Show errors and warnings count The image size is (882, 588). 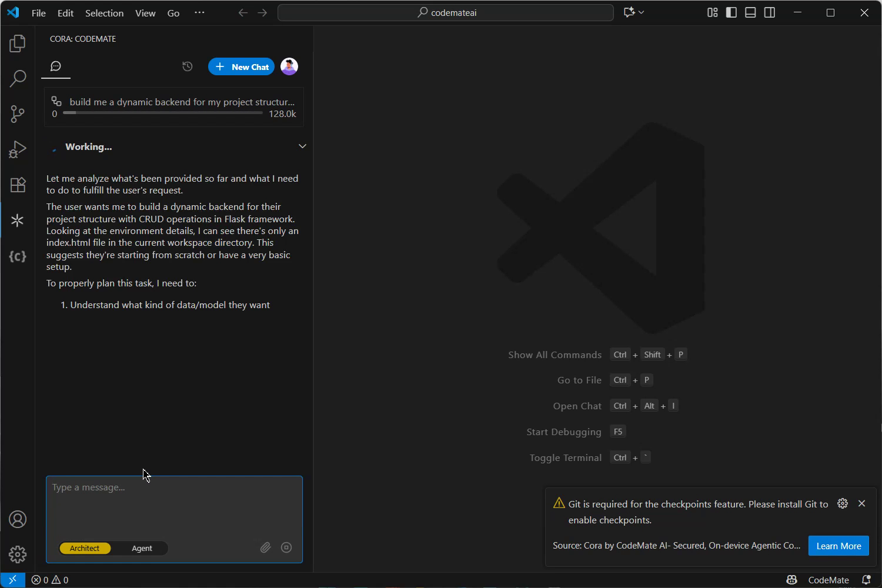point(50,580)
